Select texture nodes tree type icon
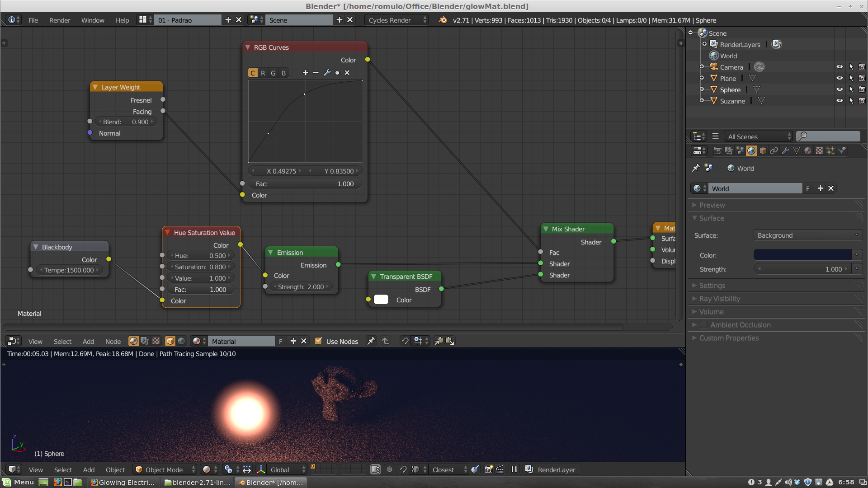The width and height of the screenshot is (868, 488). (156, 341)
